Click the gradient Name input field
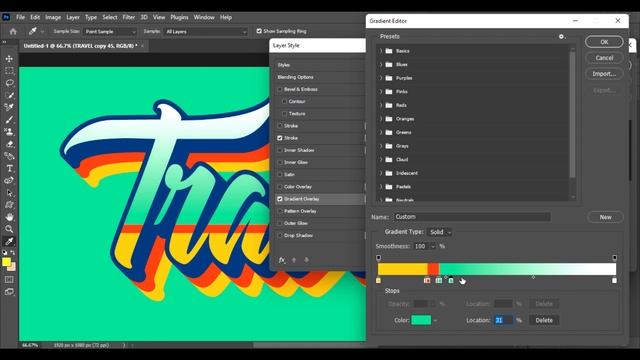Screen dimensions: 640x360 click(x=472, y=217)
